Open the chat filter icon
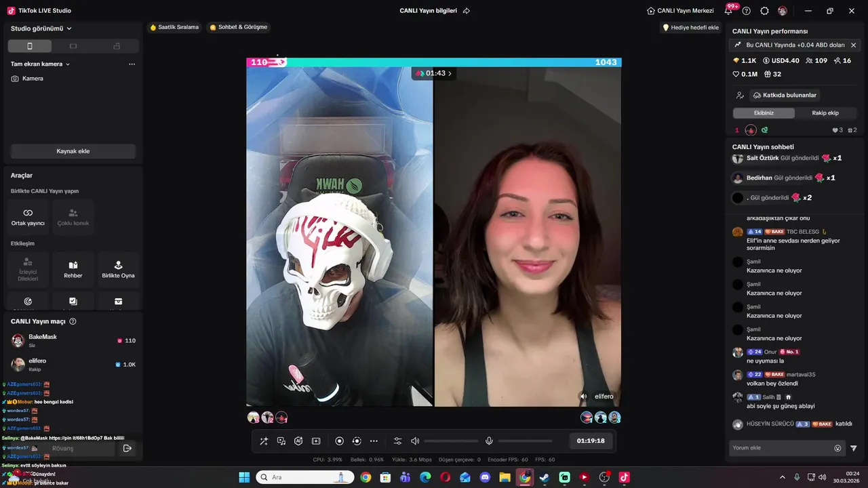868x488 pixels. (x=853, y=448)
